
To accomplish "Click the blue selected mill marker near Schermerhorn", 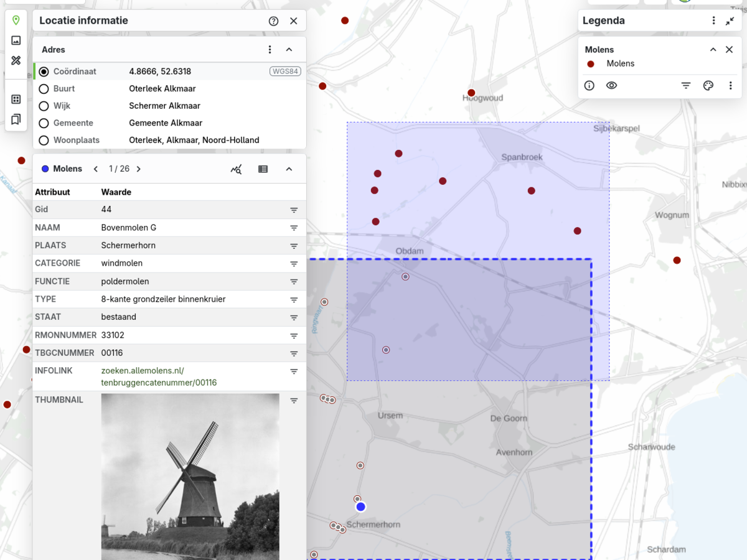I will [x=360, y=507].
